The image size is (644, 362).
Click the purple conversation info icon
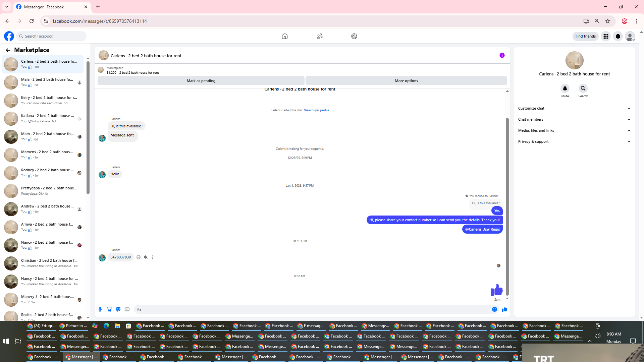tap(502, 55)
